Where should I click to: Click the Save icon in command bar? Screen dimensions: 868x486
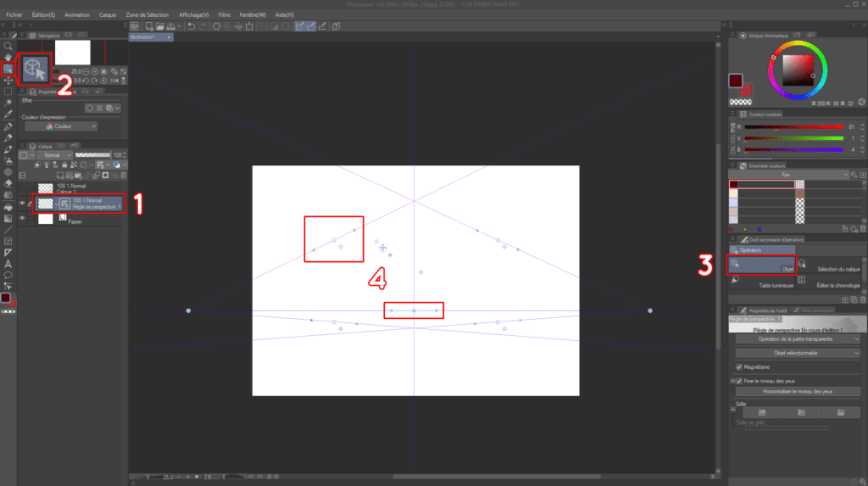point(170,26)
